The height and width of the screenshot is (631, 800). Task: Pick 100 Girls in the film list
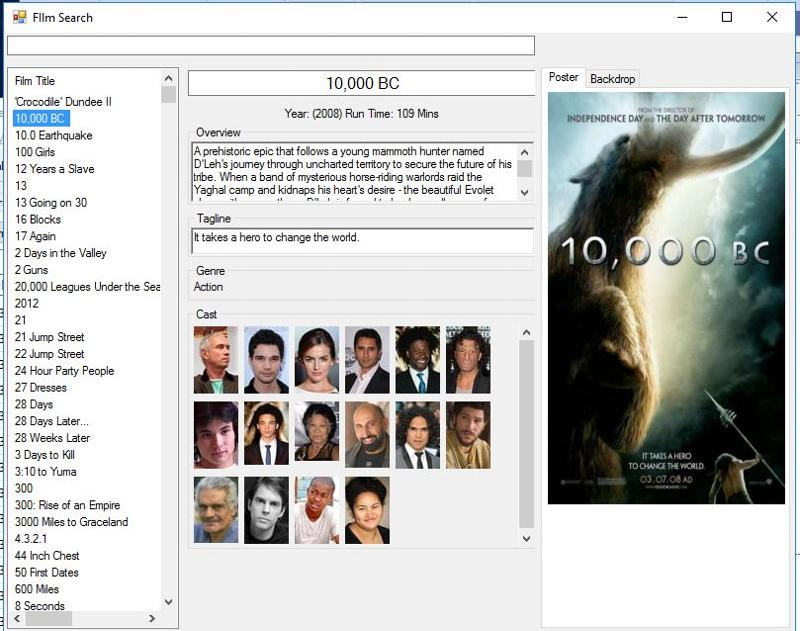35,152
